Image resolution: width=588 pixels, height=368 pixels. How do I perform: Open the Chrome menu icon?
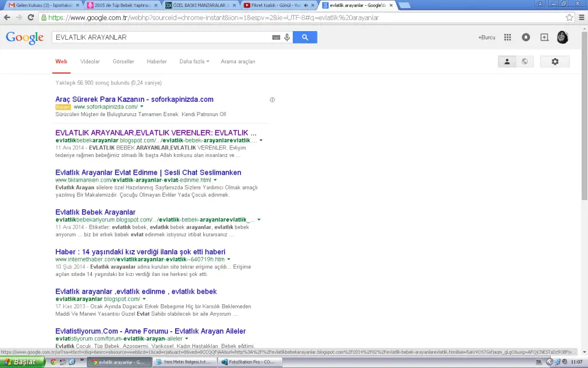point(581,17)
